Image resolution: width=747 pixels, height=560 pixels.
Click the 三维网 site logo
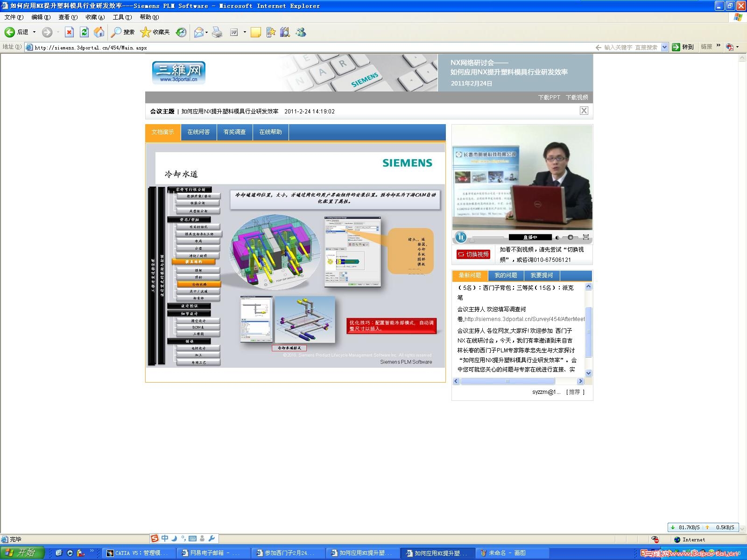pyautogui.click(x=179, y=72)
